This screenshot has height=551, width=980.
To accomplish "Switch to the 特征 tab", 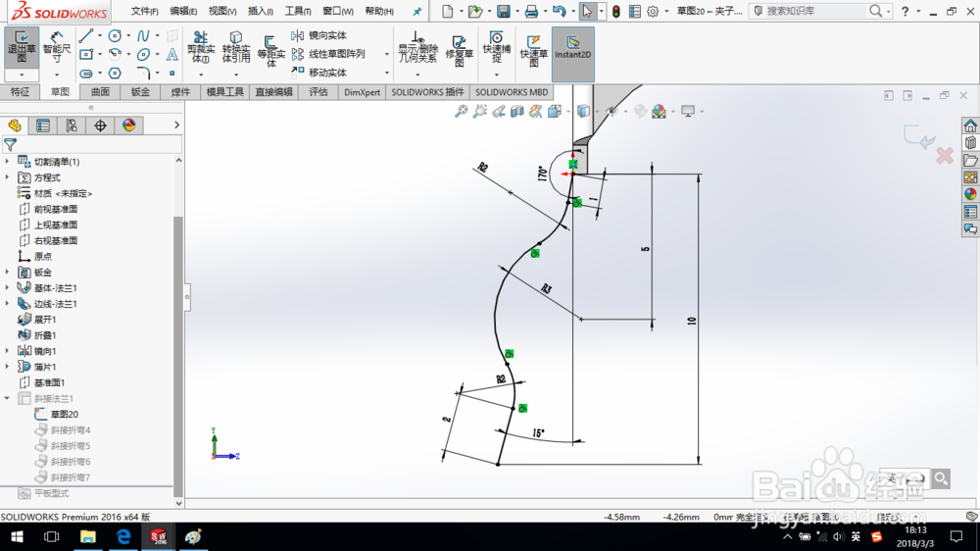I will pyautogui.click(x=20, y=92).
